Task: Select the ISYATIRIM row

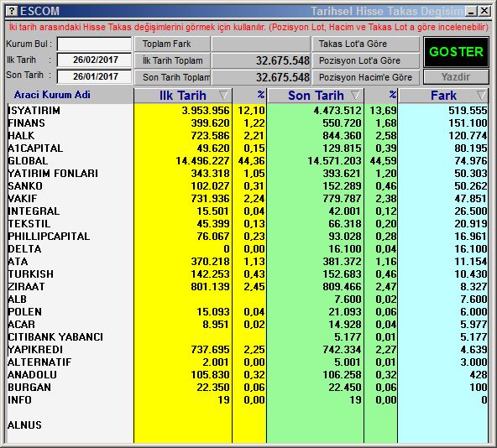Action: click(x=247, y=111)
